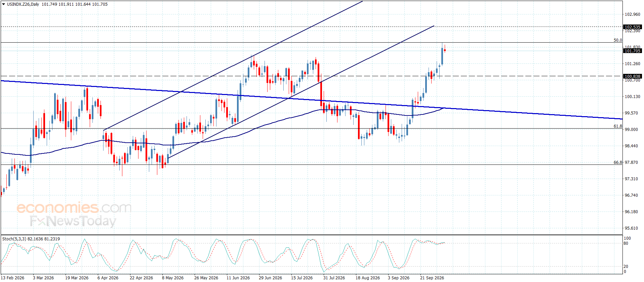Click the 3 Sep 2026 date label

tap(399, 278)
